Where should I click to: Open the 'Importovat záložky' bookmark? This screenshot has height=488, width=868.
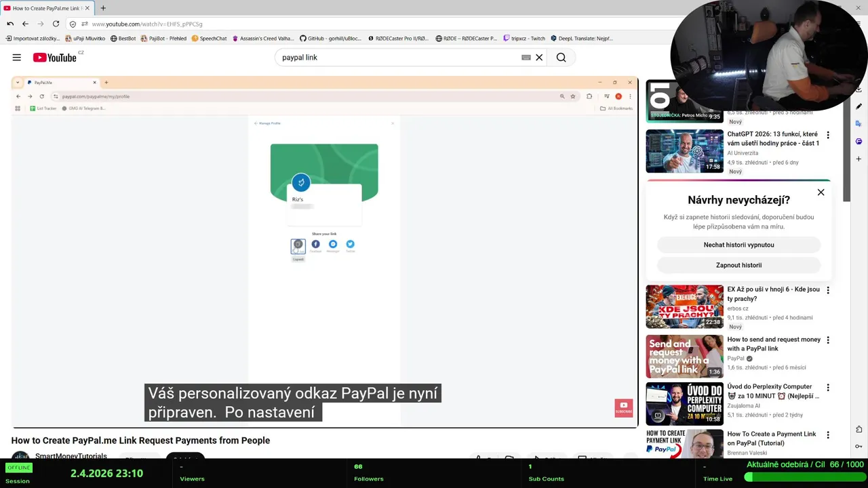point(33,39)
